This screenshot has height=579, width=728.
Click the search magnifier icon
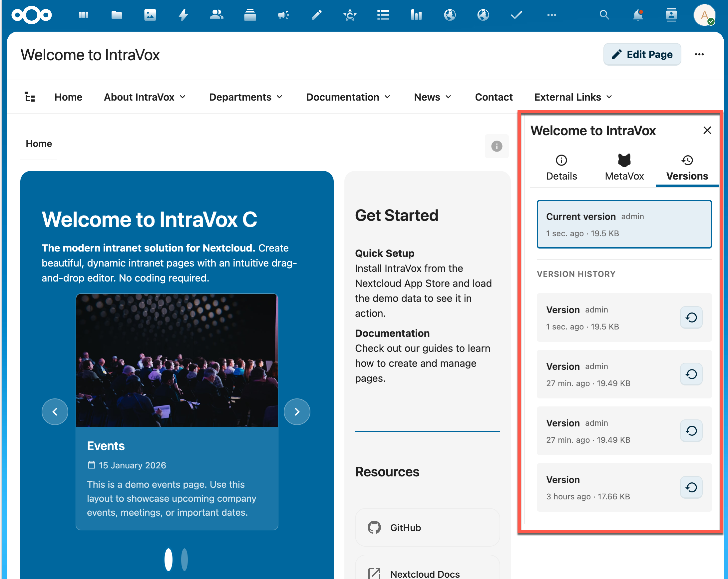click(604, 15)
